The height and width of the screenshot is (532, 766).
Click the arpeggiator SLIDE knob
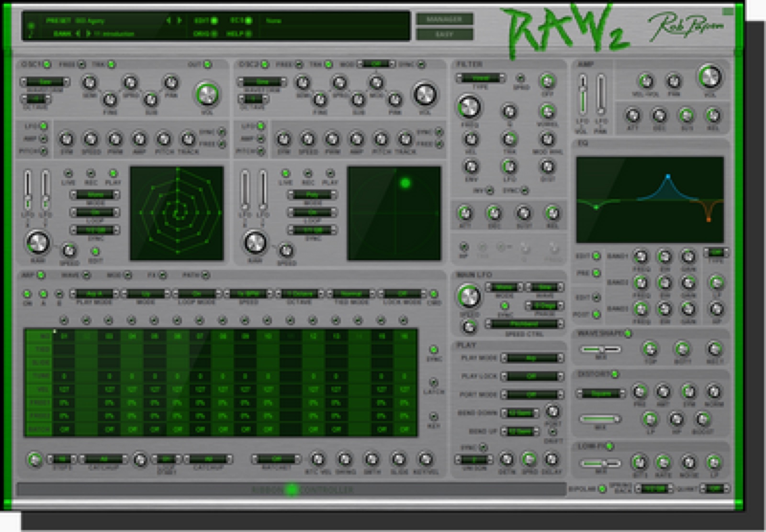398,459
